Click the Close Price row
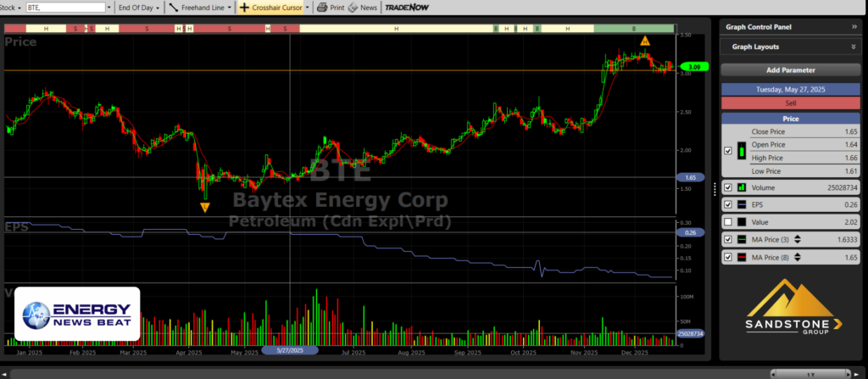This screenshot has height=379, width=868. [804, 132]
